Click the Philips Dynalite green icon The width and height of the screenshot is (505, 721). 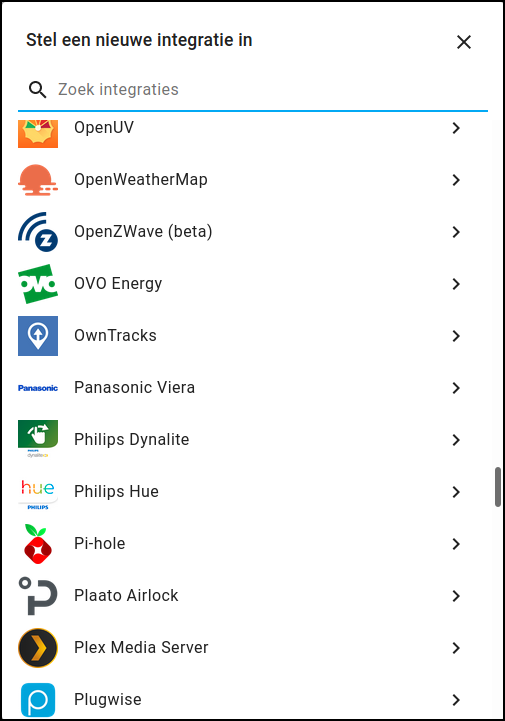(38, 439)
